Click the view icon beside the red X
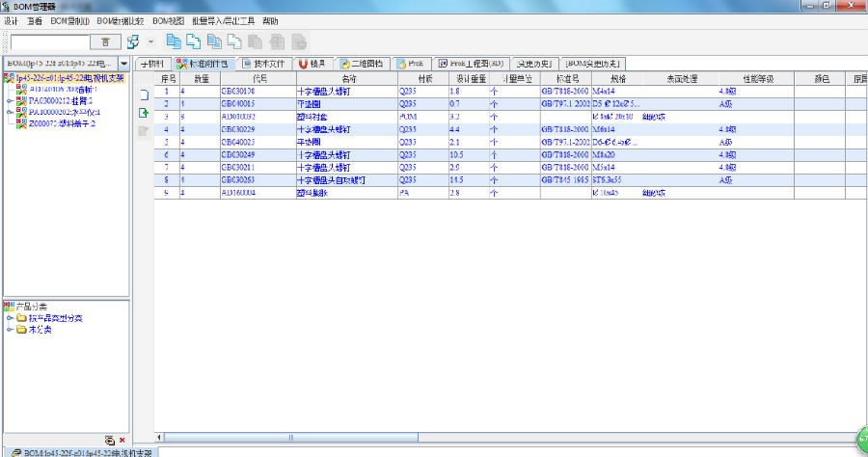This screenshot has height=457, width=868. 110,440
